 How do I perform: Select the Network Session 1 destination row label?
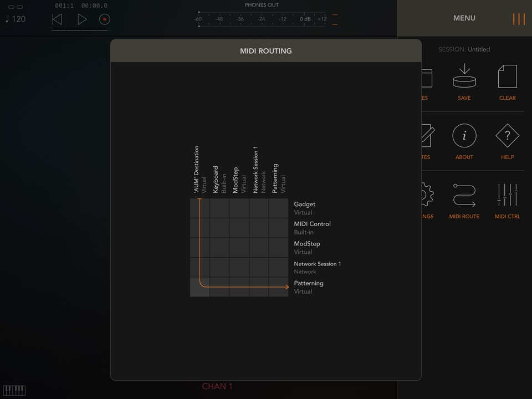click(317, 267)
